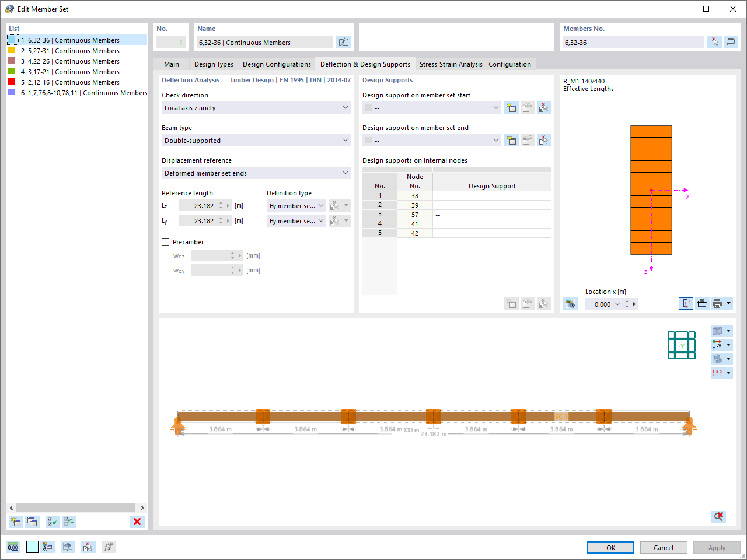Click the -Y view orientation cube
The height and width of the screenshot is (560, 747).
682,345
